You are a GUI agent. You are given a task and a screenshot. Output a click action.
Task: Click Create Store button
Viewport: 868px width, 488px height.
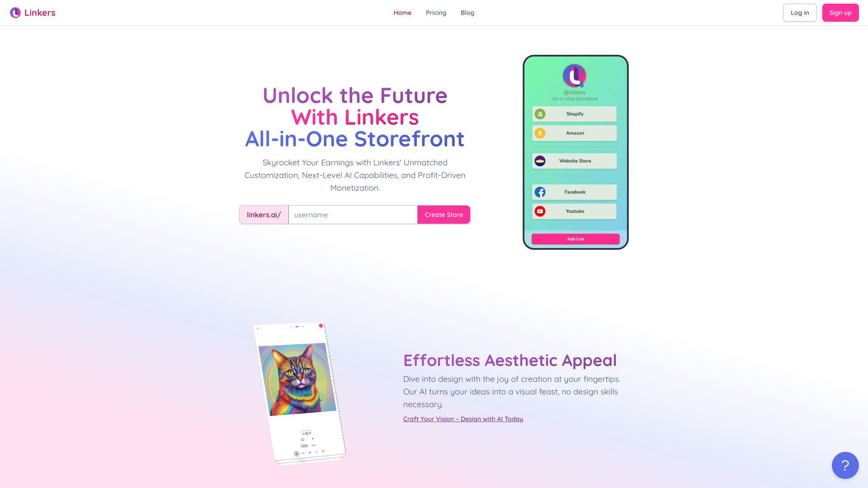(x=443, y=215)
